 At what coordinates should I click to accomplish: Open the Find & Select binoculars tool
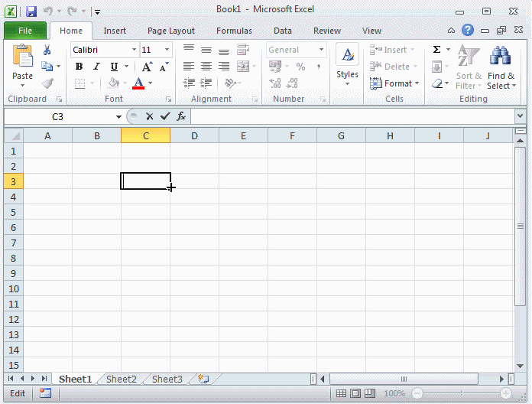tap(501, 57)
